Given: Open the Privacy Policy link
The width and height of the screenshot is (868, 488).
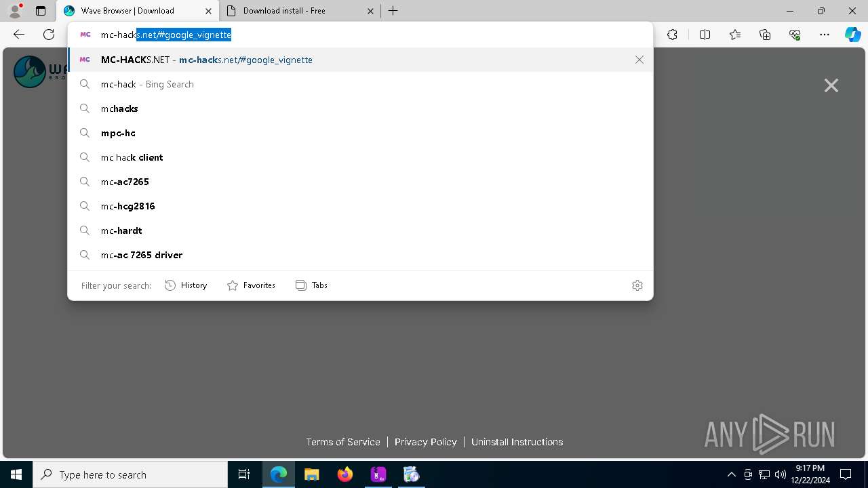Looking at the screenshot, I should tap(426, 442).
